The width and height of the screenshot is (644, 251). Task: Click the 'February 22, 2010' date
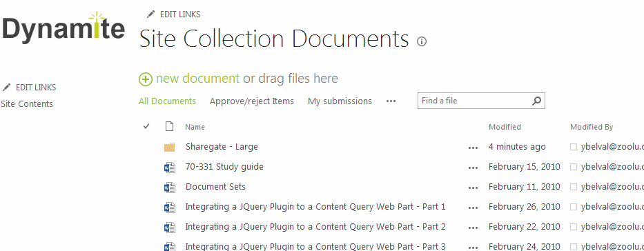click(x=524, y=227)
